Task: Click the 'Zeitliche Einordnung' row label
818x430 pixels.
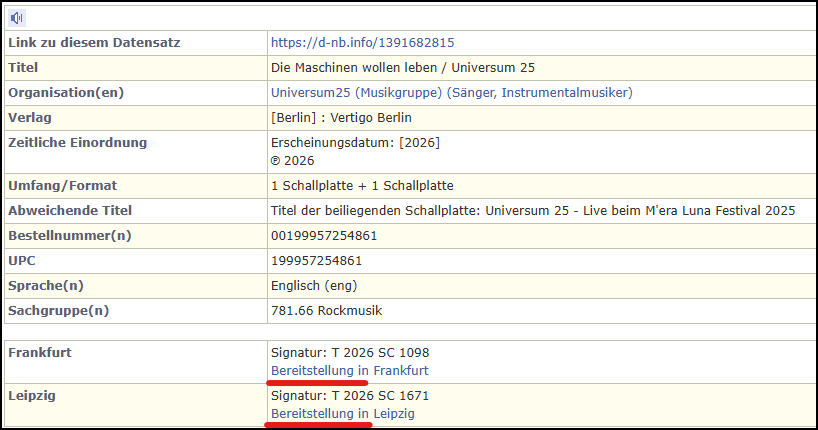Action: tap(78, 142)
